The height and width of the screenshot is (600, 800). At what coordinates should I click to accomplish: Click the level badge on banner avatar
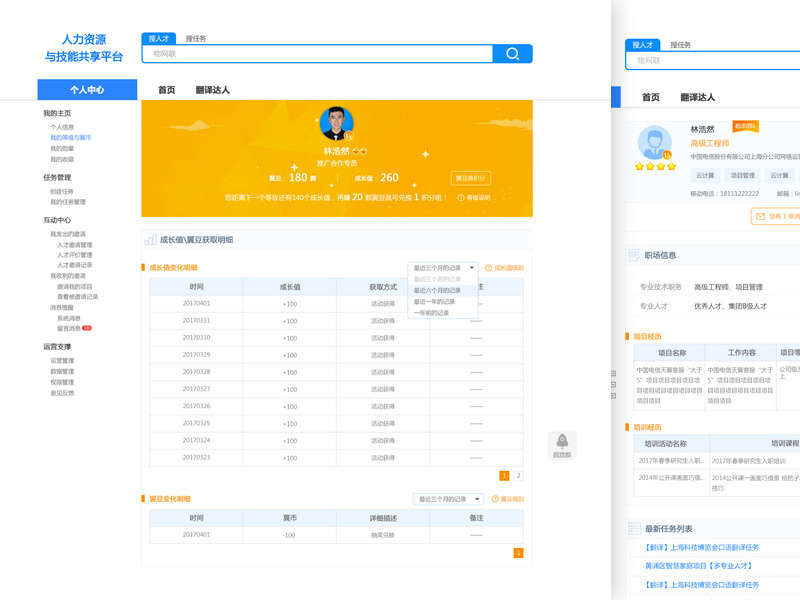click(x=349, y=136)
